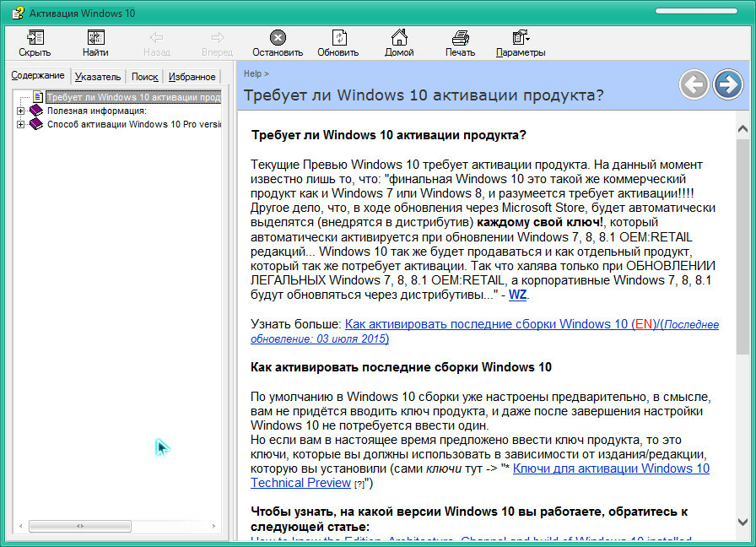The height and width of the screenshot is (547, 756).
Task: Expand the Способ активации Windows 10 Pro node
Action: coord(20,124)
